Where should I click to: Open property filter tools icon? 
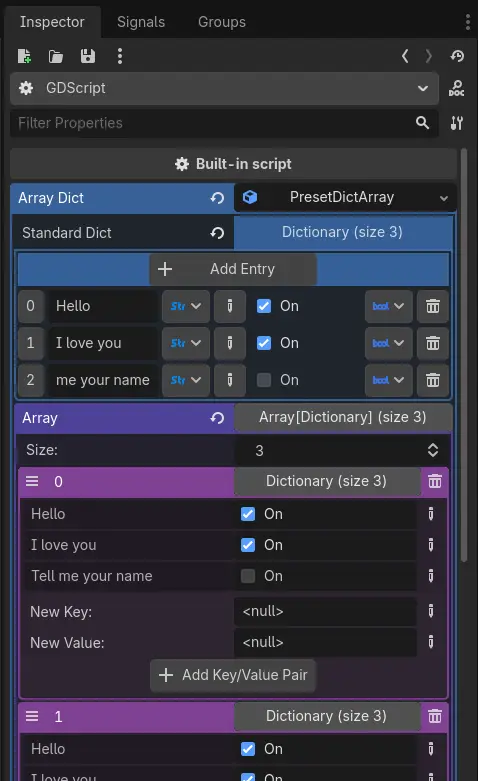pyautogui.click(x=457, y=123)
